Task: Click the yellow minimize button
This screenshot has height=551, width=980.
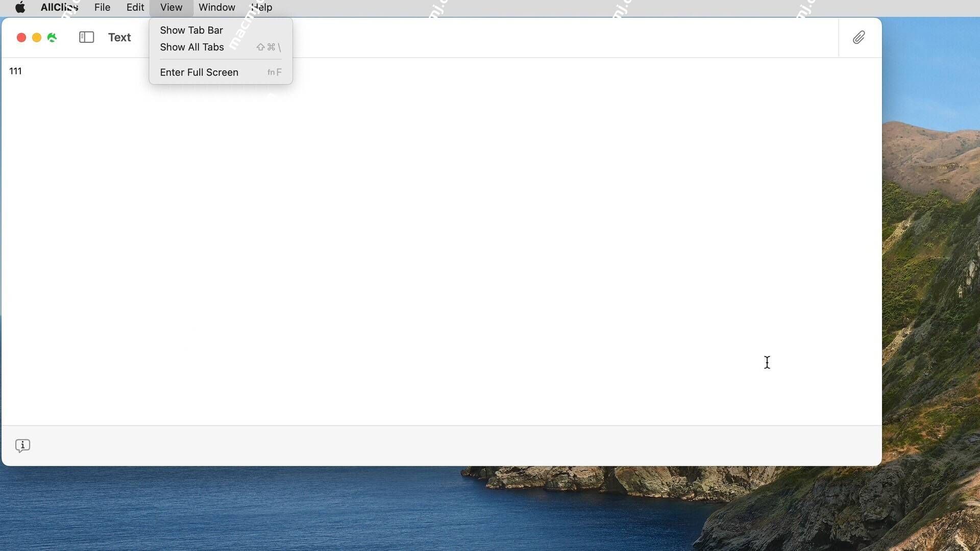Action: click(x=36, y=37)
